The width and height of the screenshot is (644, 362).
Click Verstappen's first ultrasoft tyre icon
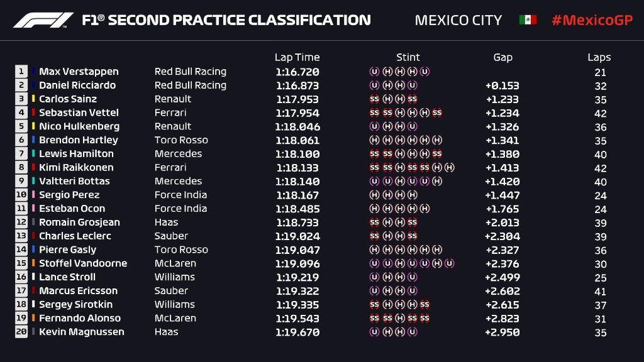point(374,72)
